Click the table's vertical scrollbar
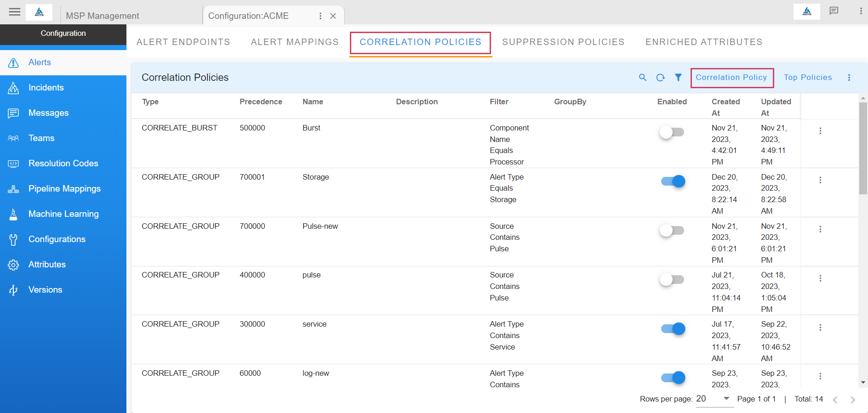Screen dimensions: 868x413 (x=863, y=148)
